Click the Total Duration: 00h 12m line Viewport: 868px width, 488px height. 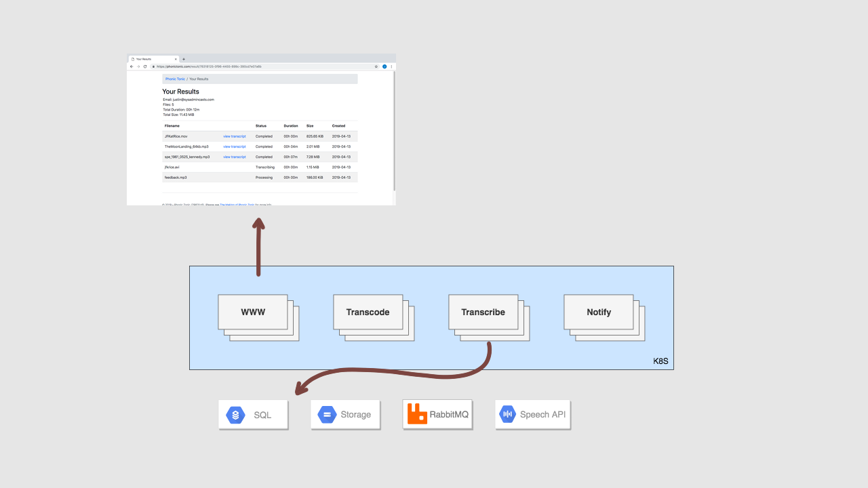point(181,110)
